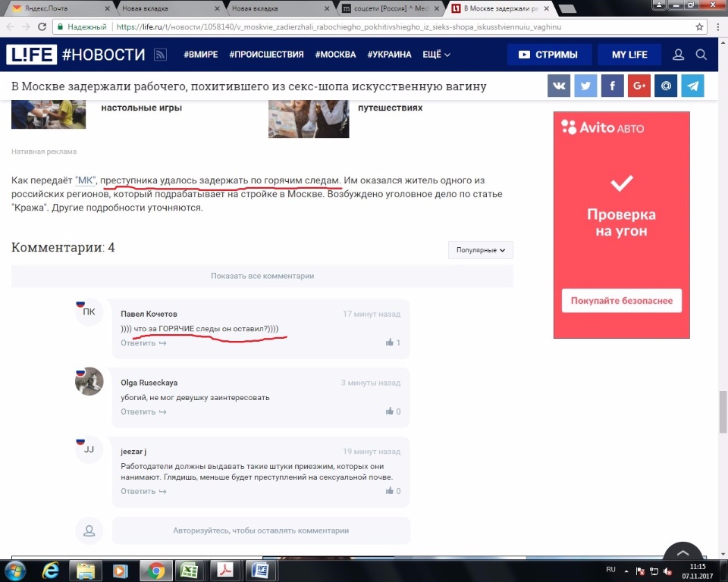Screen dimensions: 728x582
Task: Share article on Twitter
Action: [585, 86]
